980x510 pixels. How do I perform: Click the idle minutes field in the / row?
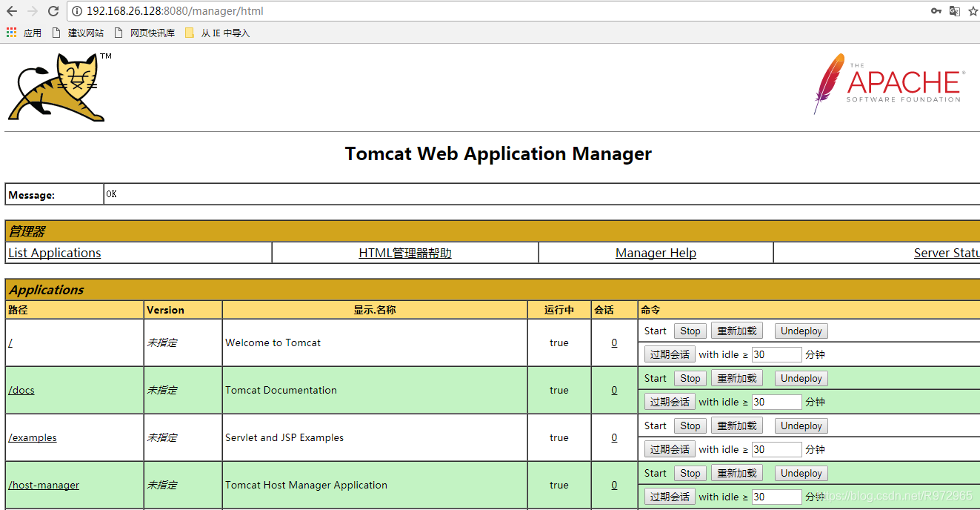[776, 354]
